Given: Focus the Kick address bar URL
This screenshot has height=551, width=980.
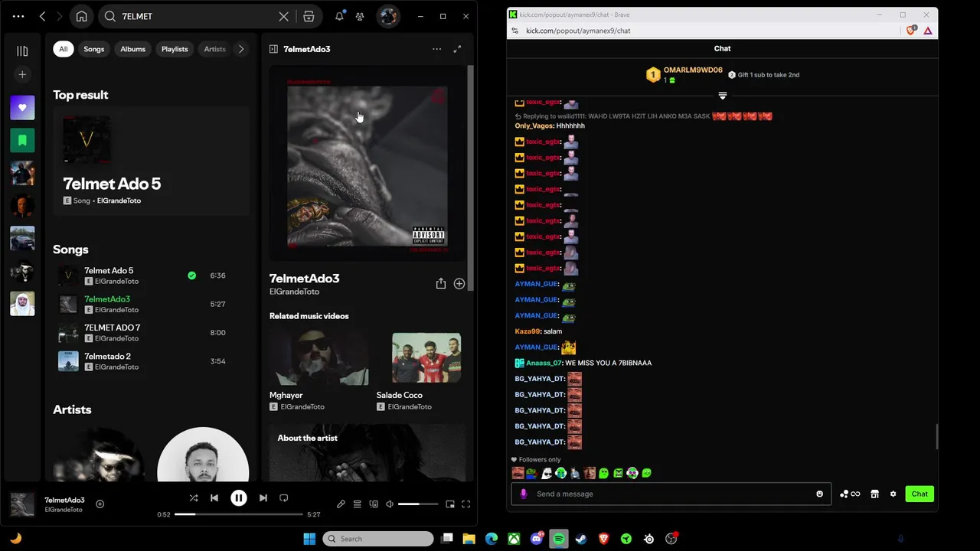Looking at the screenshot, I should tap(578, 31).
